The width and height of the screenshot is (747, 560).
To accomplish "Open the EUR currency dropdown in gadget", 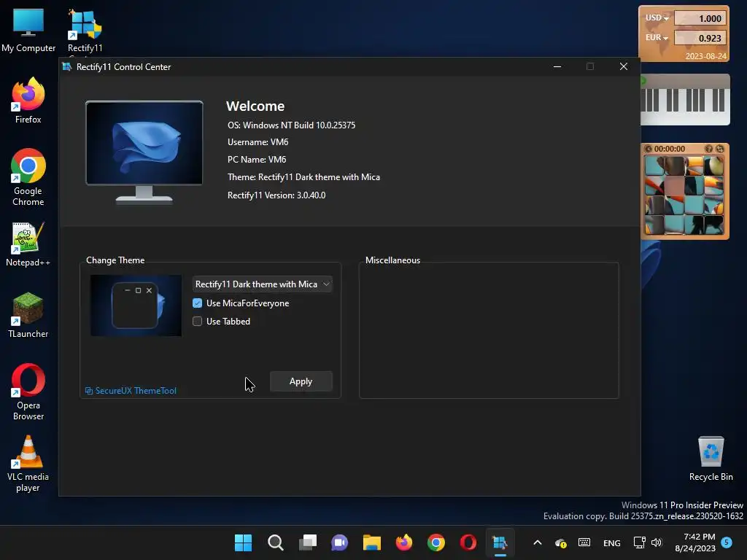I will [657, 38].
